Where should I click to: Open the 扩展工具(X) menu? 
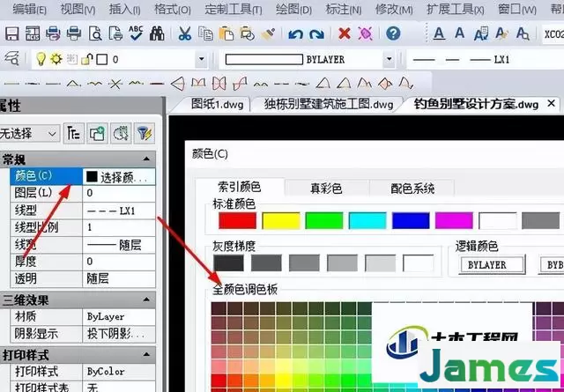(455, 10)
